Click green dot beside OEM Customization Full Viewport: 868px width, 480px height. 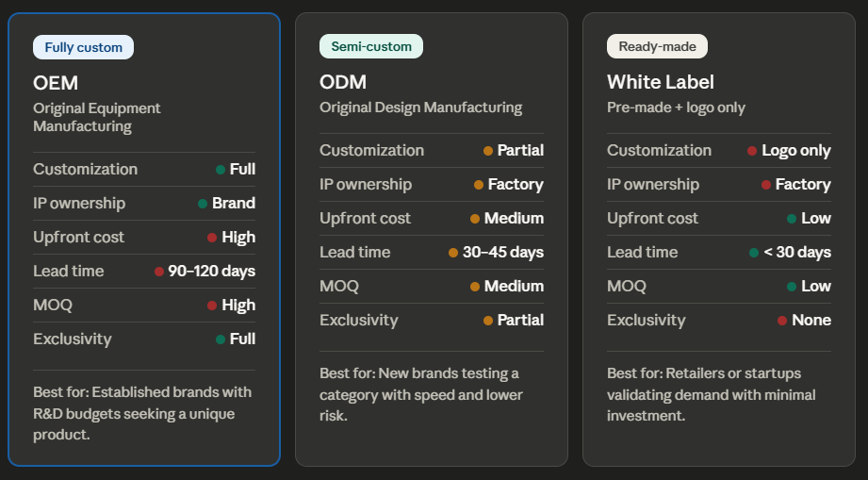[221, 170]
